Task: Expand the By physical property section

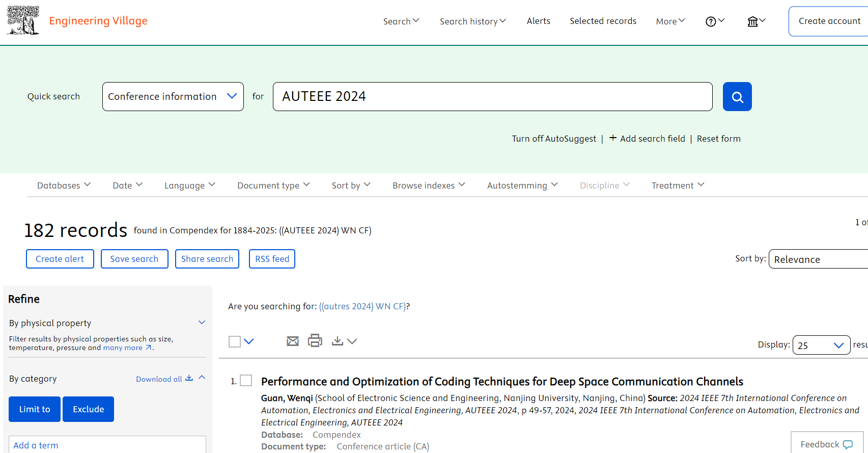Action: click(202, 323)
